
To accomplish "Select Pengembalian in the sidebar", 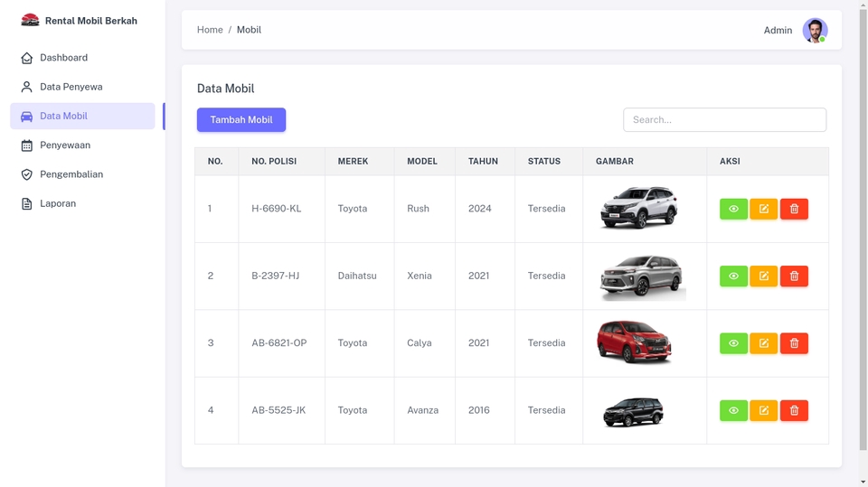I will (71, 174).
